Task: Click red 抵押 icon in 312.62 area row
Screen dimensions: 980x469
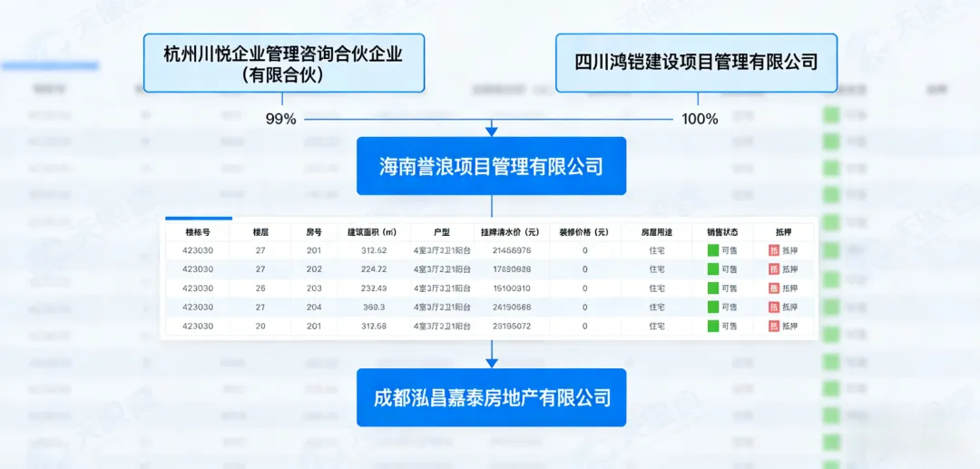Action: (x=774, y=250)
